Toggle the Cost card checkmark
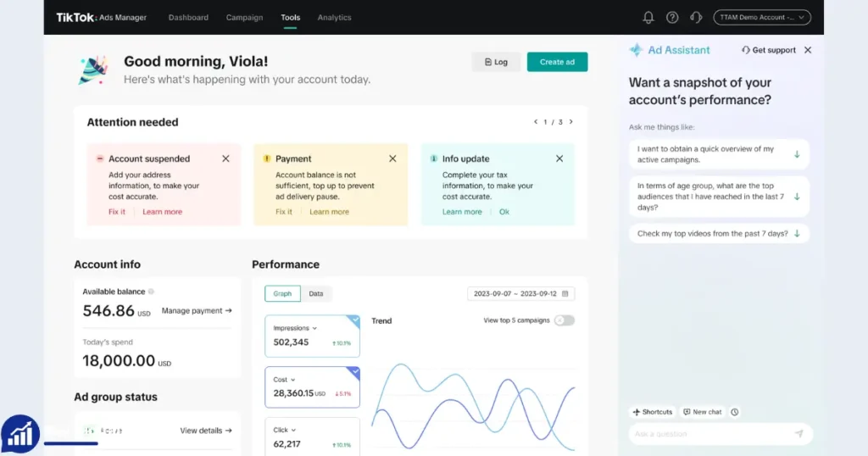 [x=354, y=371]
